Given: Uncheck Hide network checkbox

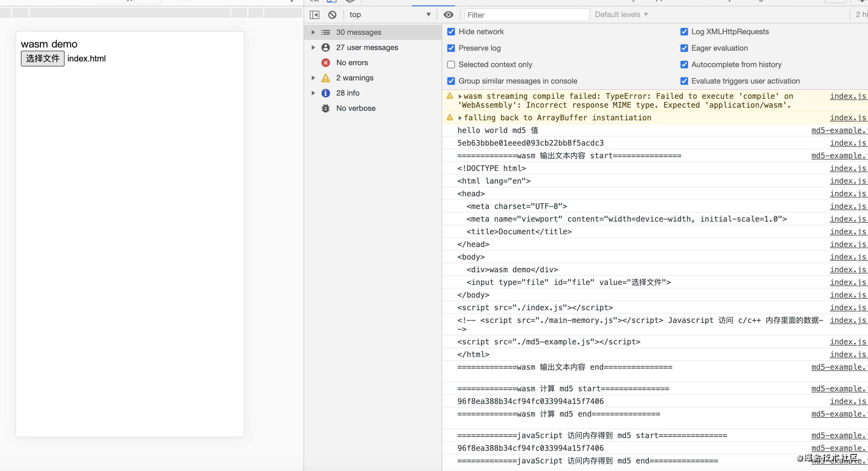Looking at the screenshot, I should pyautogui.click(x=451, y=32).
